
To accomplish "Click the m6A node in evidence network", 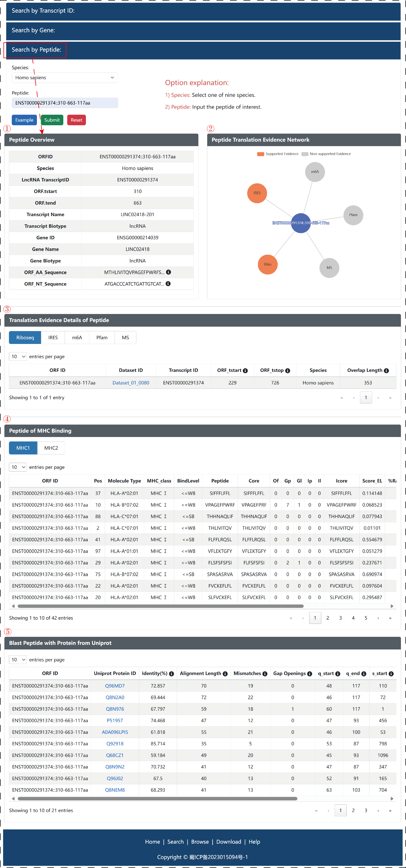I will tap(315, 172).
